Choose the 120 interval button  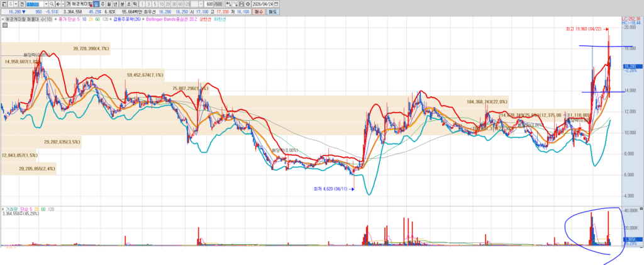coord(187,4)
